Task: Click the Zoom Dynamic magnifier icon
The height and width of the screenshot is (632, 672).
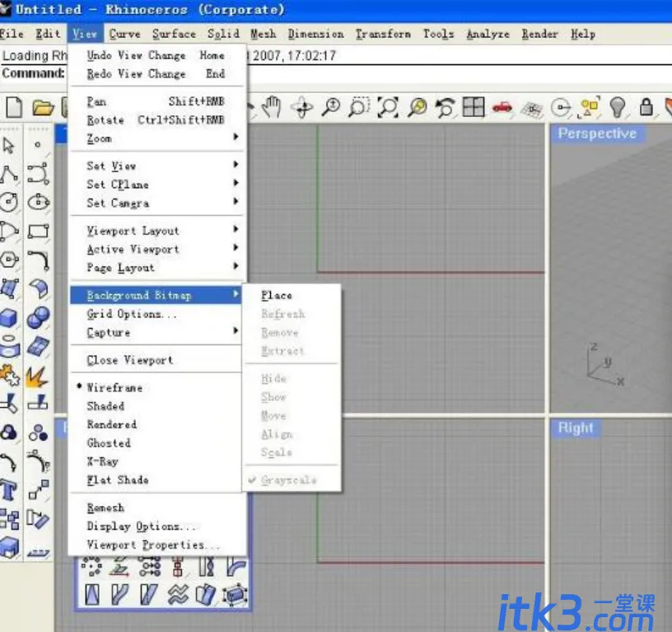Action: pyautogui.click(x=331, y=107)
